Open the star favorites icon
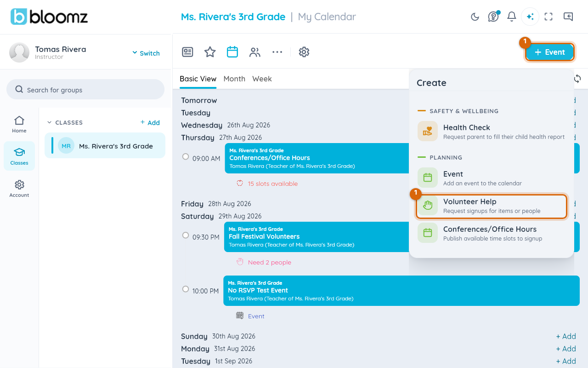 tap(210, 52)
